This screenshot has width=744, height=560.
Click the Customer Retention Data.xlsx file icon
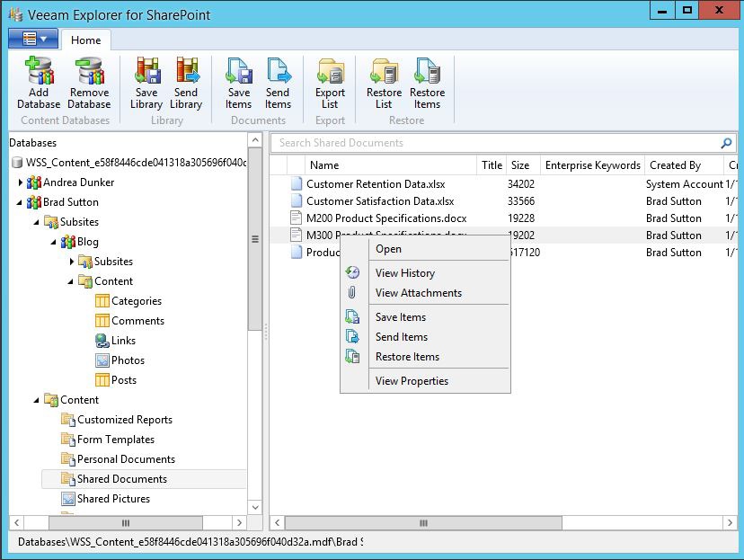coord(297,183)
